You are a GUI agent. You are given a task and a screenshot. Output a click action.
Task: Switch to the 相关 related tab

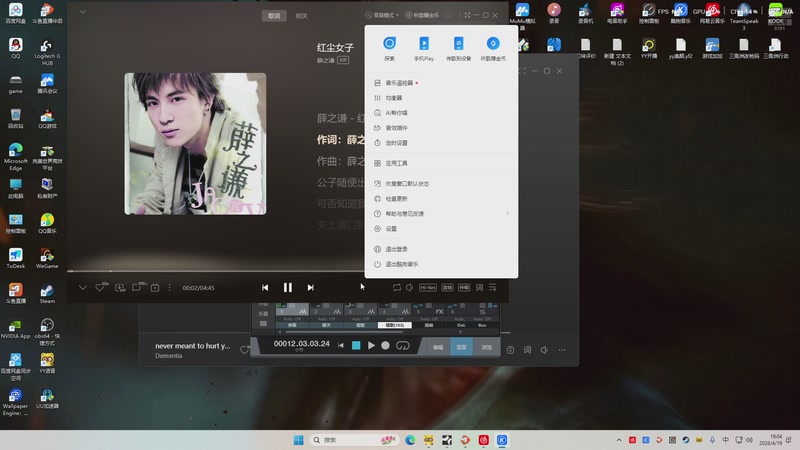tap(302, 16)
